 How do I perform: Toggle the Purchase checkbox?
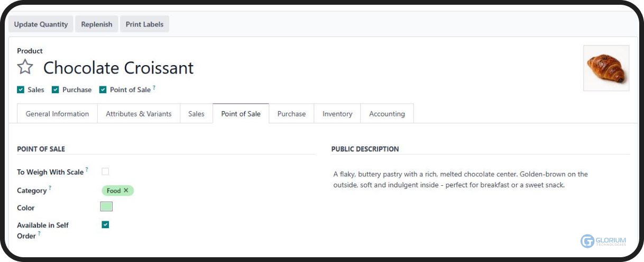(55, 90)
